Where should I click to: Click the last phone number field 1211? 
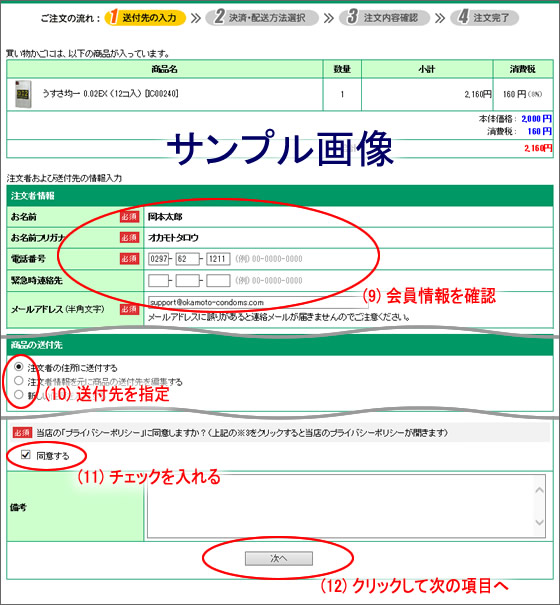pos(218,259)
